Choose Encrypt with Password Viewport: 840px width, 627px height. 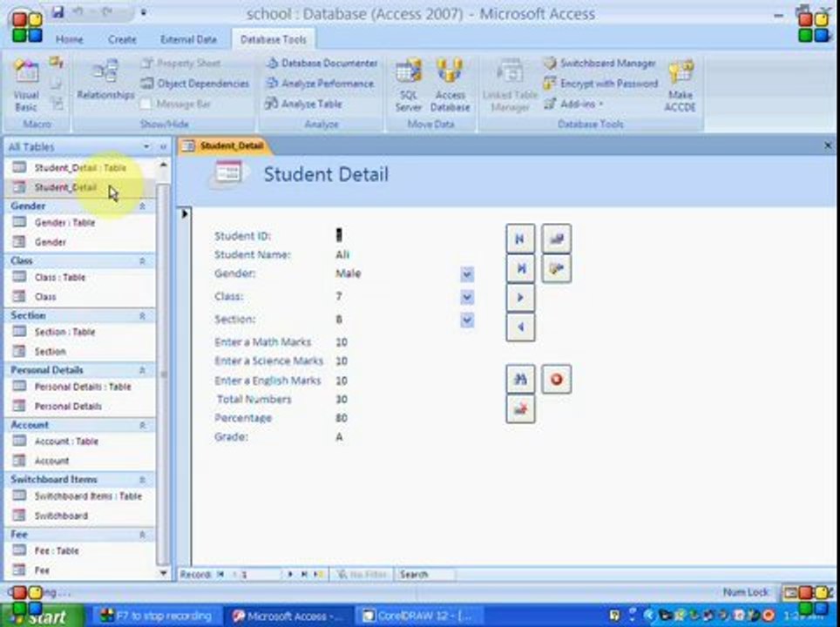point(600,84)
